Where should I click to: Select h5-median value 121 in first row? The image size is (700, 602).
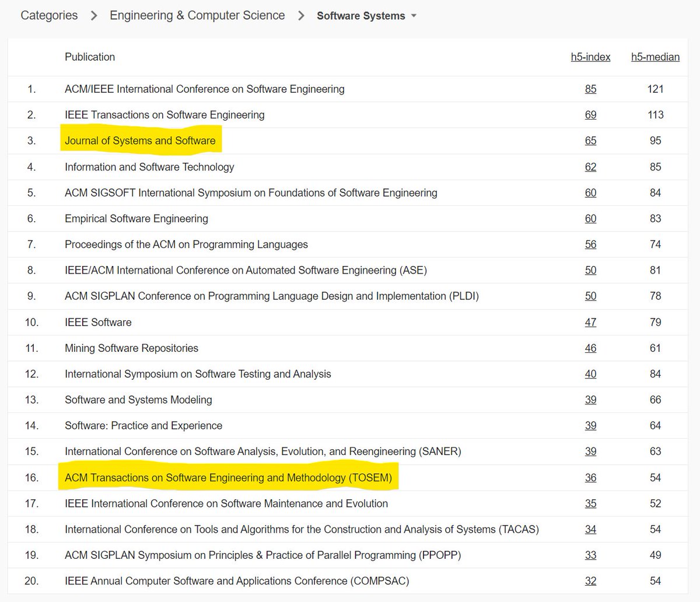655,89
